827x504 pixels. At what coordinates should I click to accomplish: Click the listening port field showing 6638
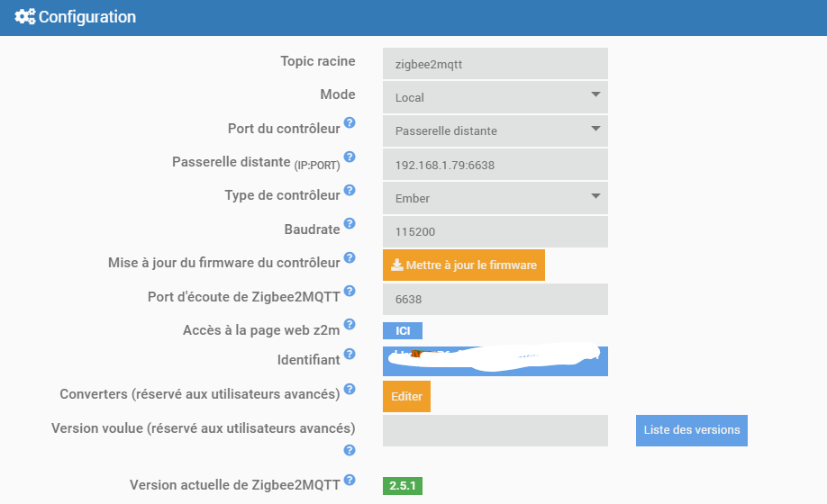495,299
